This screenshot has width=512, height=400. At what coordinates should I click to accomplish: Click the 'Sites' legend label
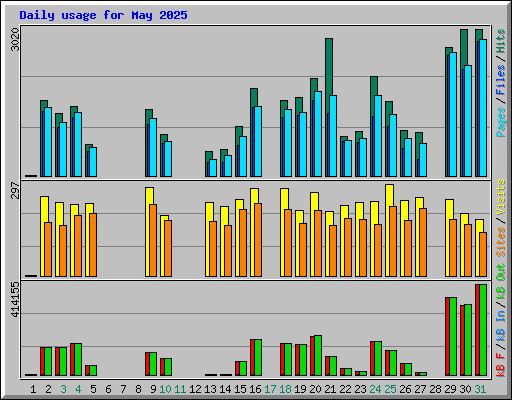500,242
